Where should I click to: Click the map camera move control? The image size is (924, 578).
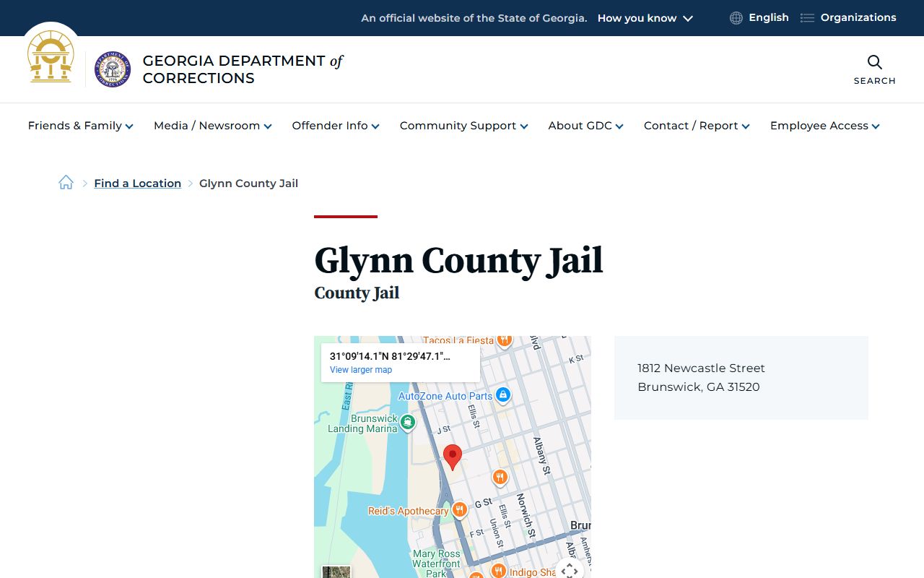[x=570, y=569]
